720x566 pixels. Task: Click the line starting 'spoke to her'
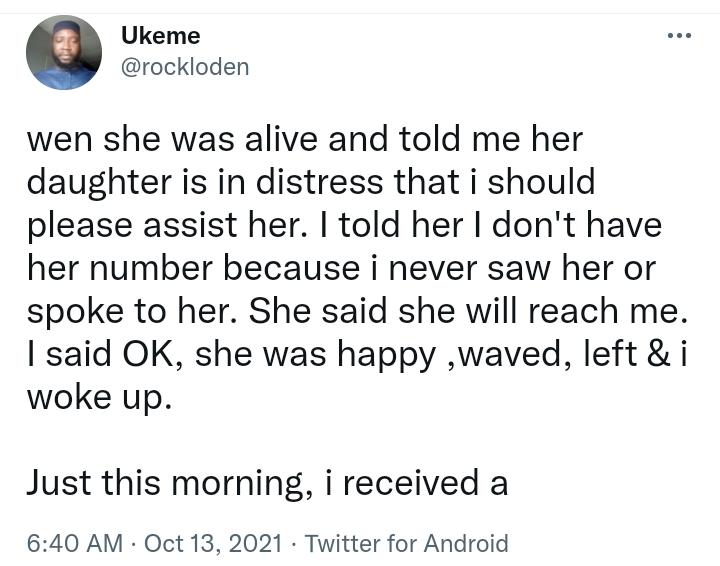pos(358,311)
